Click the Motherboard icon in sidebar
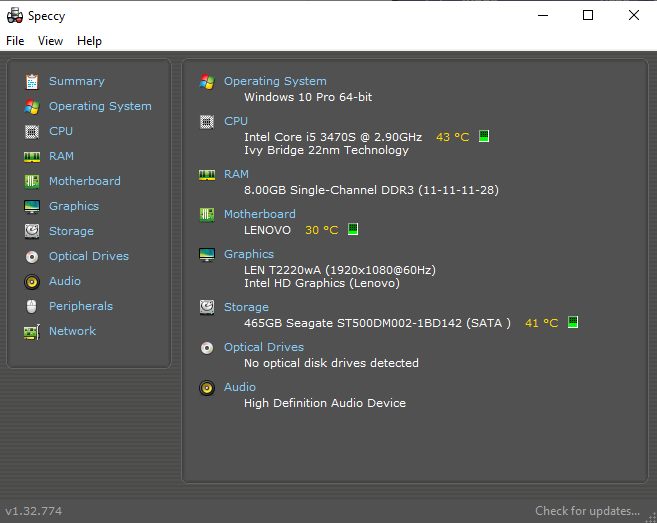The height and width of the screenshot is (523, 657). coord(32,181)
